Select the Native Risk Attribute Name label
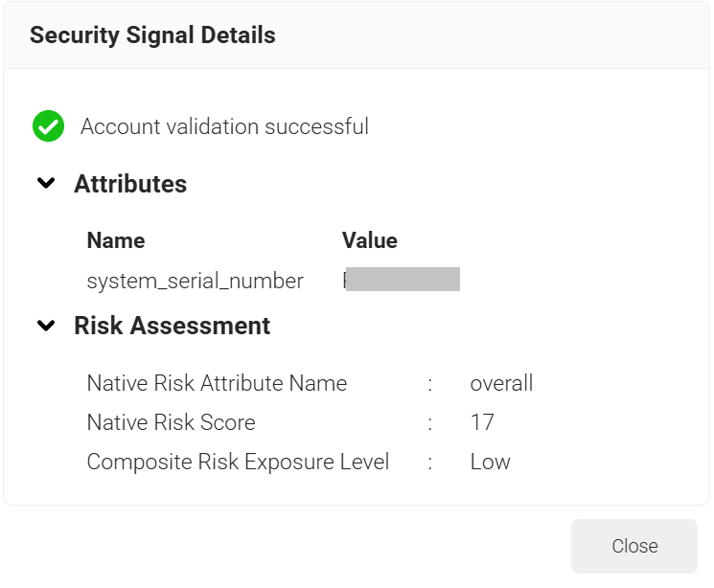This screenshot has width=714, height=588. tap(217, 383)
